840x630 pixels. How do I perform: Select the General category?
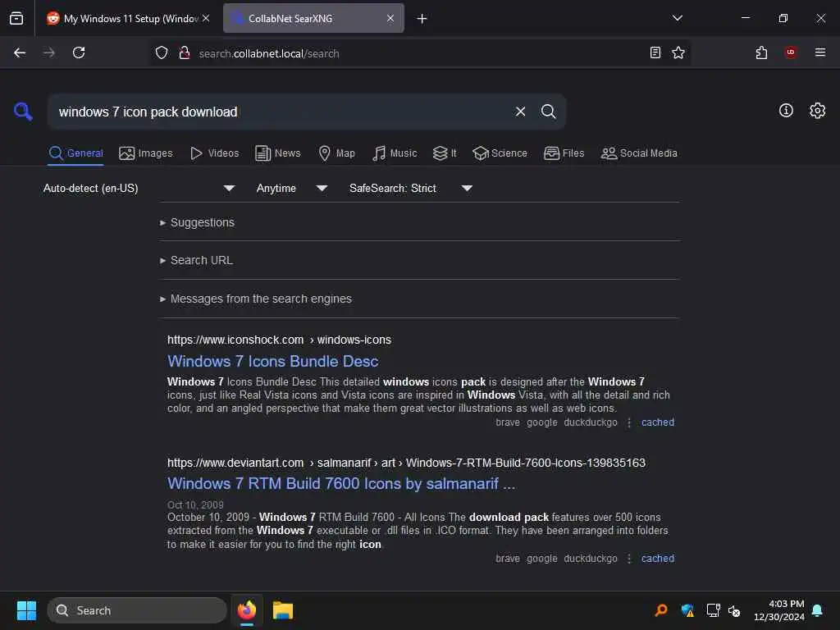coord(75,153)
